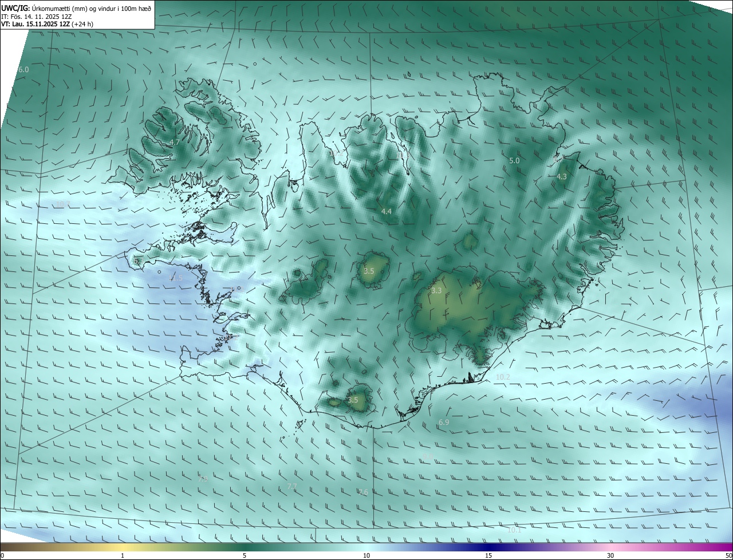The width and height of the screenshot is (733, 560).
Task: Click the 10 tick on the color scale
Action: tap(366, 555)
